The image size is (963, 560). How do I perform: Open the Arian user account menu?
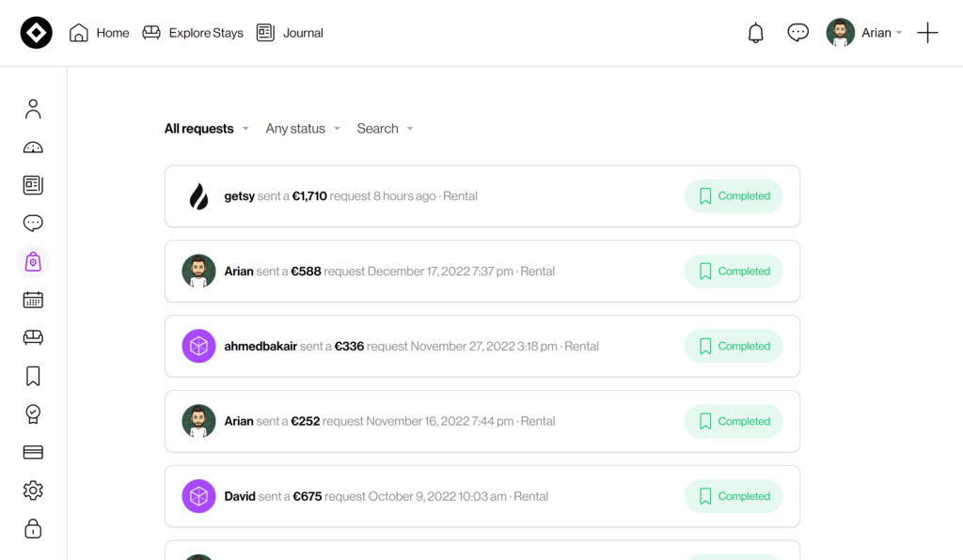pos(864,33)
